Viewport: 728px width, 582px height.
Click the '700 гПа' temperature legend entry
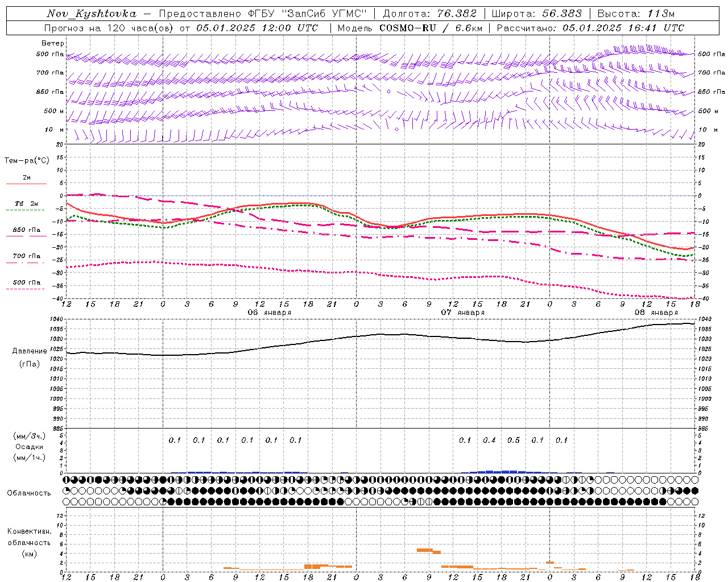coord(27,256)
